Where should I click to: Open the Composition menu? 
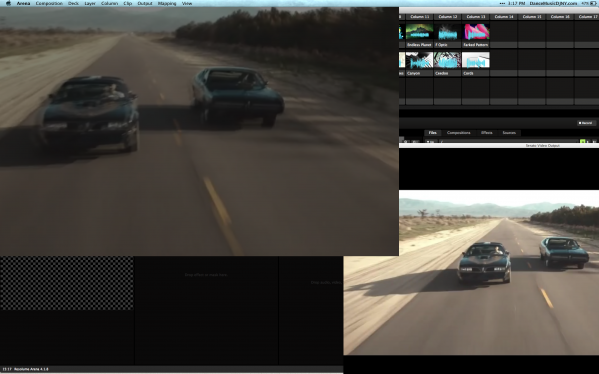point(49,3)
